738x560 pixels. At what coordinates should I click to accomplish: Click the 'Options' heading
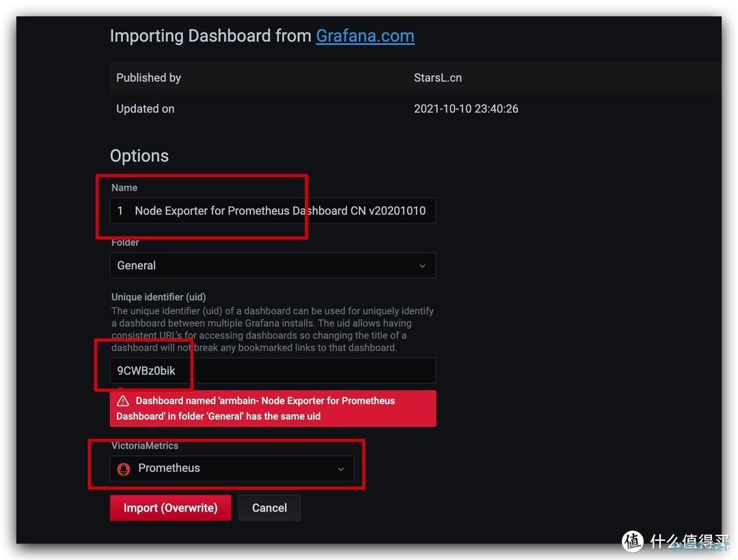139,156
